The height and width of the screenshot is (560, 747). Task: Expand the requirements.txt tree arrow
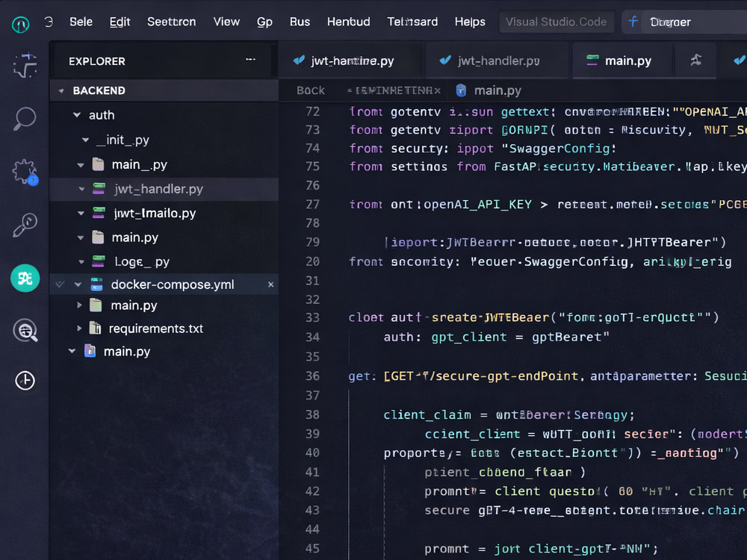tap(79, 328)
